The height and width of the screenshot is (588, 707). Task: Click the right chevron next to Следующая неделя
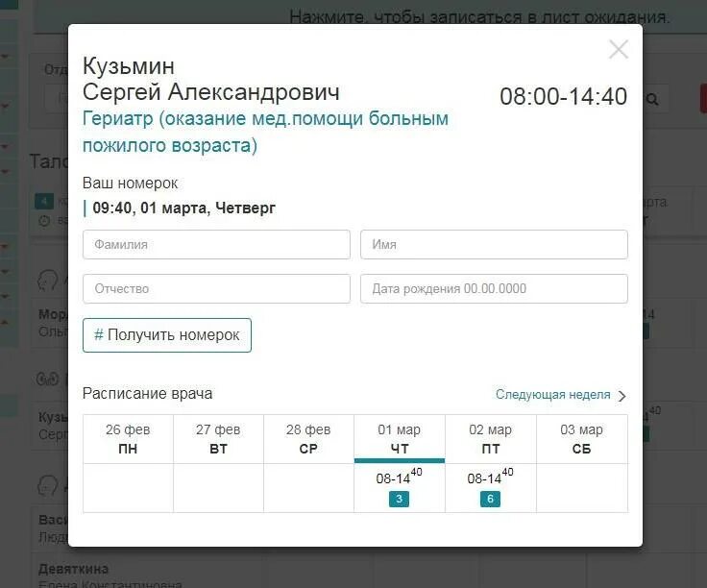622,396
